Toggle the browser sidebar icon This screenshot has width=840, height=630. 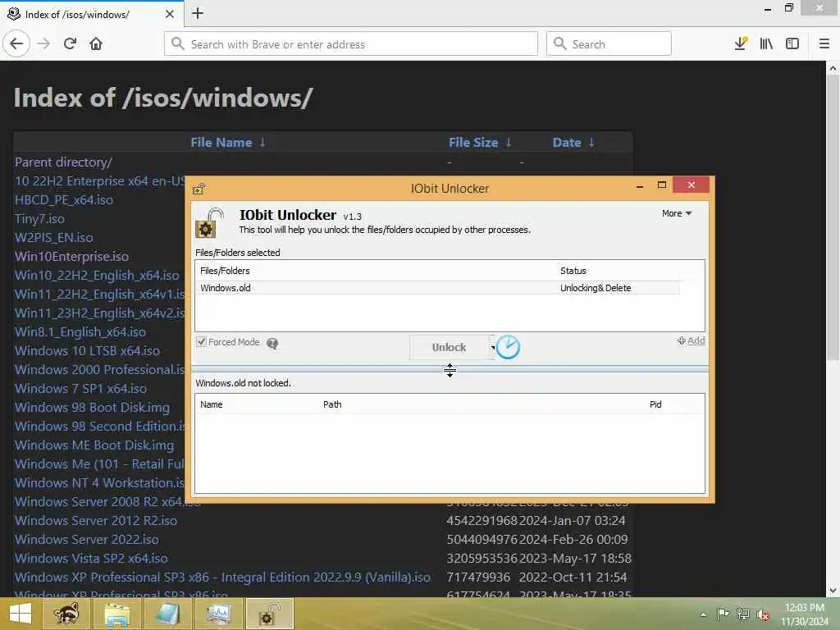coord(792,44)
